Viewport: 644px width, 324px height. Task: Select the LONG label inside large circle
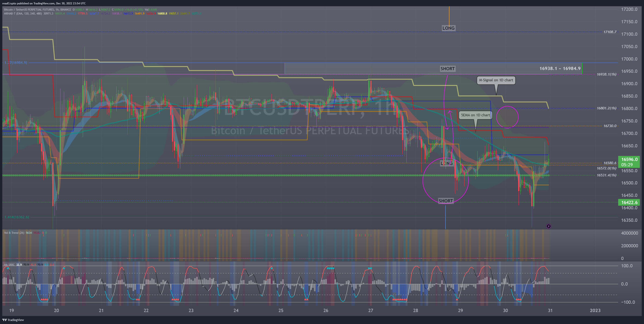tap(446, 163)
